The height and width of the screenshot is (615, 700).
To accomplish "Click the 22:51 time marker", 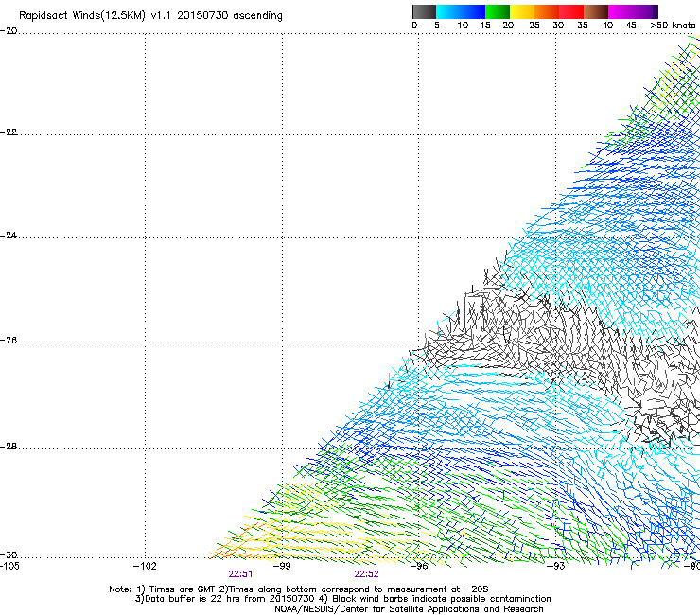I will (240, 574).
